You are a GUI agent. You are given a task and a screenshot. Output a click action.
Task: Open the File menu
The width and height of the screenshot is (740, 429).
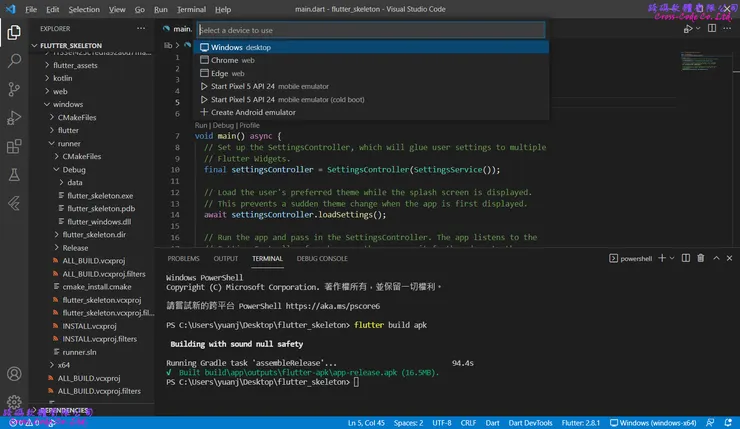(31, 9)
